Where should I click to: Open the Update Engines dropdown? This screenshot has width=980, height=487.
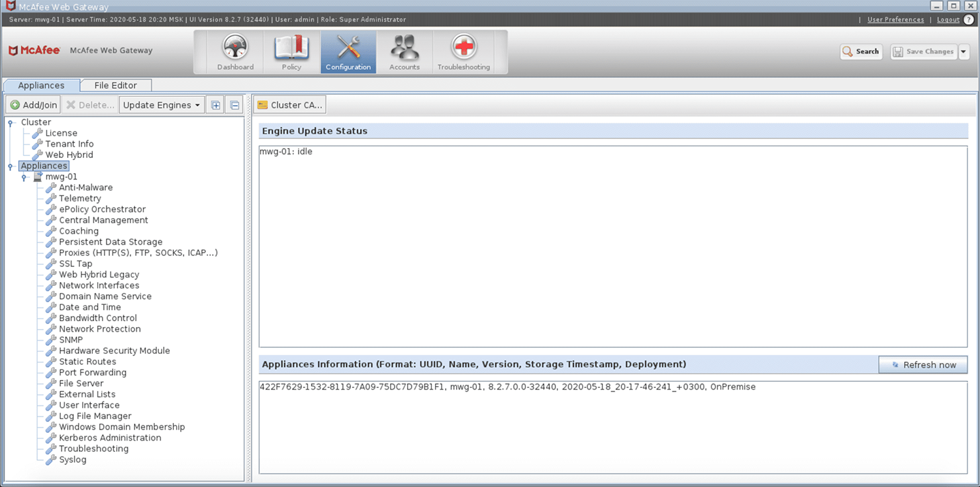(161, 104)
